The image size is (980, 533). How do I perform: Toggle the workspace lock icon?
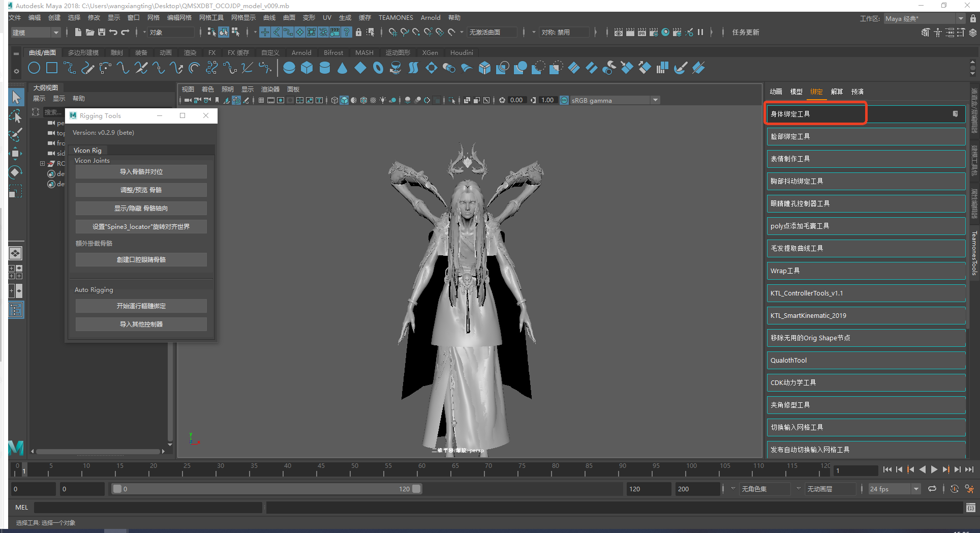tap(973, 18)
